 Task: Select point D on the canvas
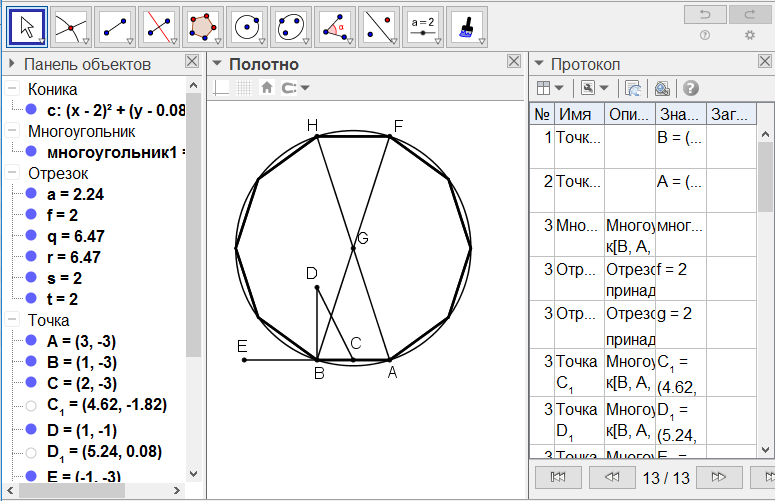tap(317, 287)
